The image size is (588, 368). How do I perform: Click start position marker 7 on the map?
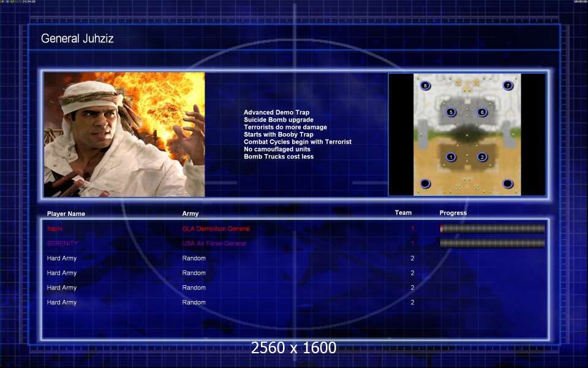508,86
